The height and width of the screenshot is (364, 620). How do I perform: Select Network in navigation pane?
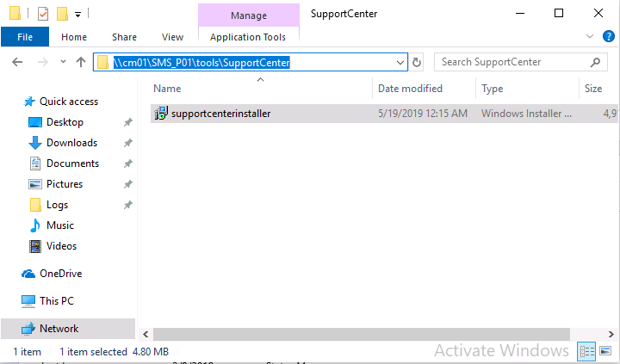click(68, 329)
